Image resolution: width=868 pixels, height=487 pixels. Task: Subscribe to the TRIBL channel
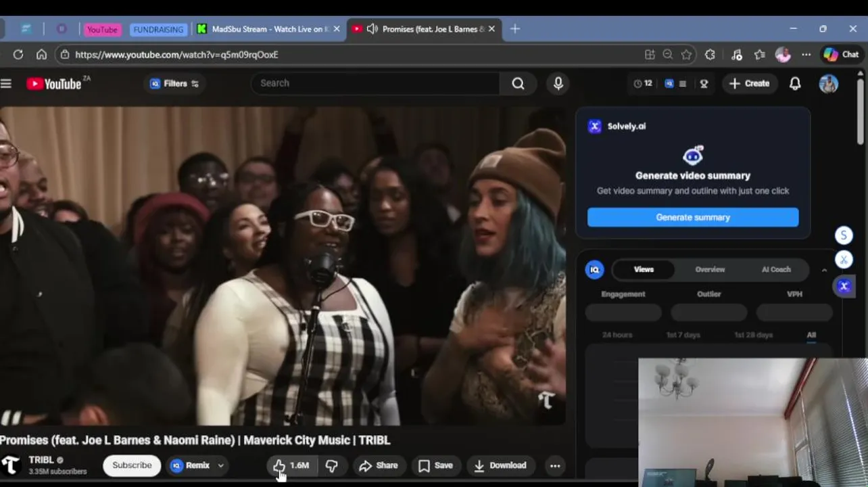[x=132, y=465]
